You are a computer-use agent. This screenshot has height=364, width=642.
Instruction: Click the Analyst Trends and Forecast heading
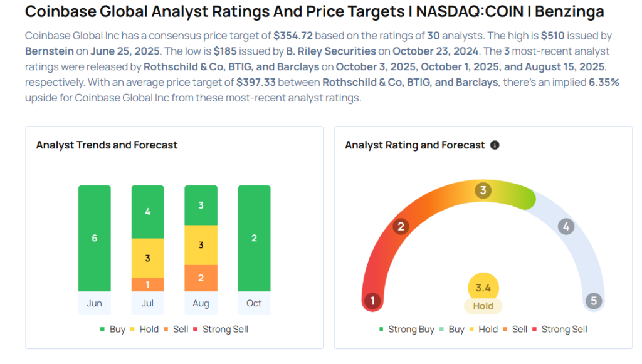[x=107, y=145]
